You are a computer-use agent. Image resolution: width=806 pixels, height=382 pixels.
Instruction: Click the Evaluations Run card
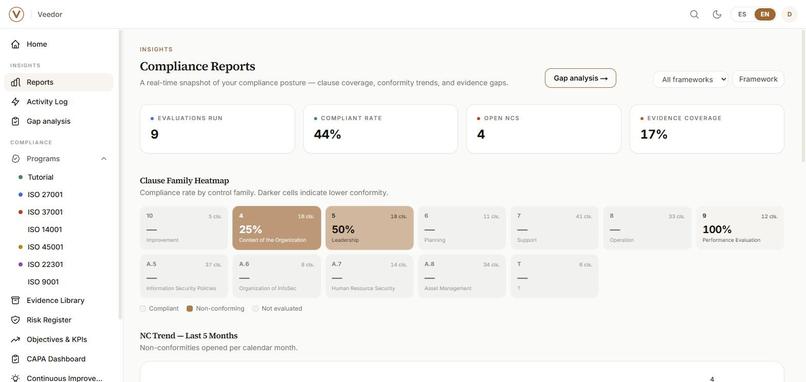point(217,129)
